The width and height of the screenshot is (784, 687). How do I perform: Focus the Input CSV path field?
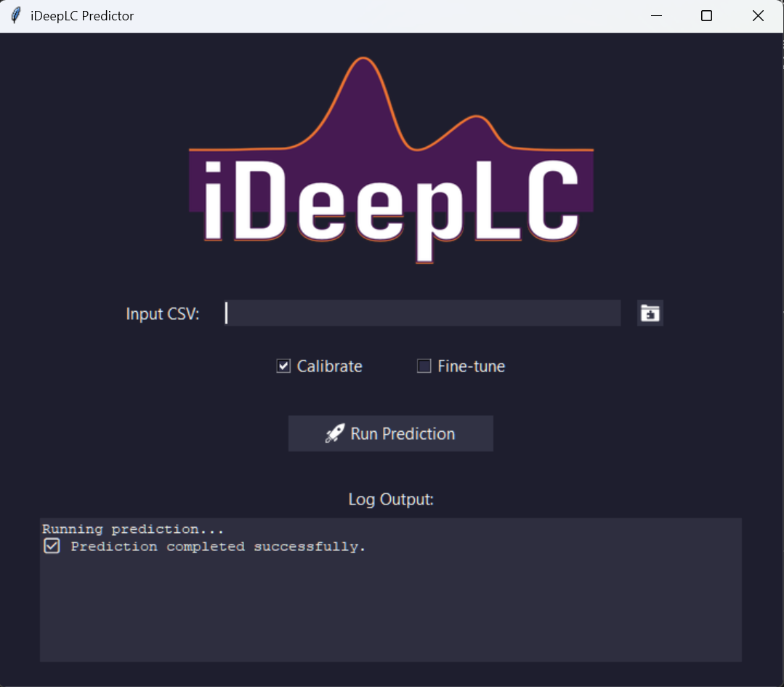coord(422,313)
